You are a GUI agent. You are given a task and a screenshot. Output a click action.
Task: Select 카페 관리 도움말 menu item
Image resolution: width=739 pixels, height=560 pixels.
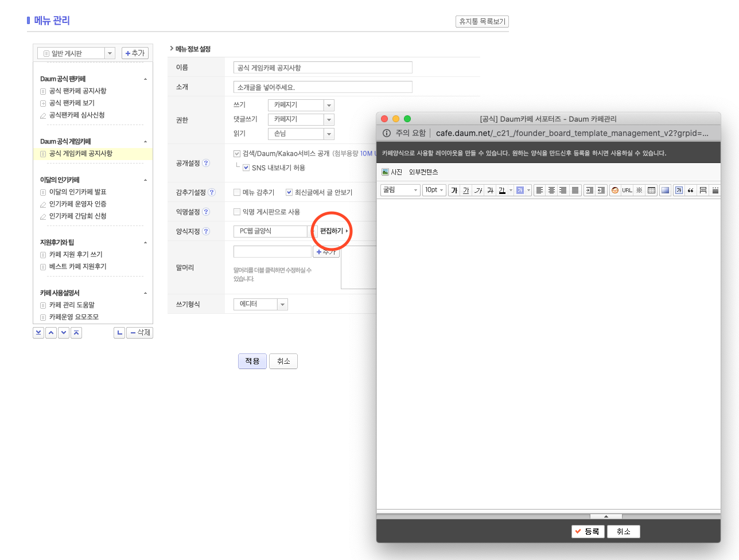[x=72, y=305]
